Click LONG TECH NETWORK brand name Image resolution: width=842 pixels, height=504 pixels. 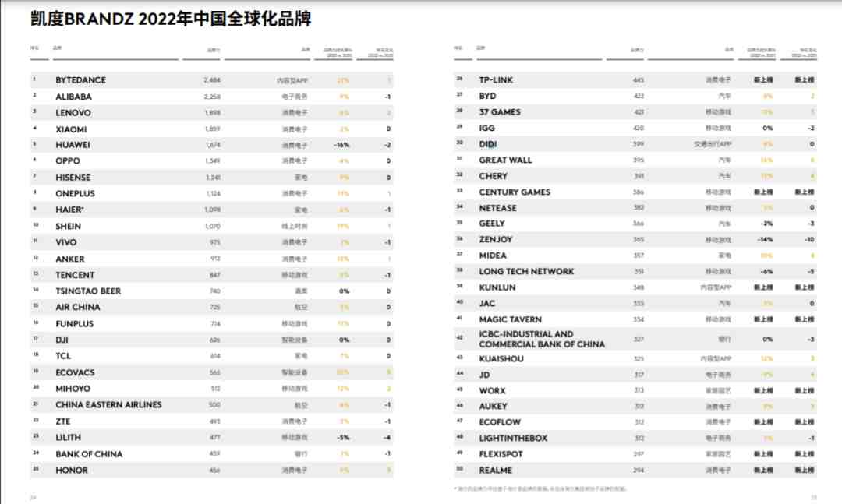[527, 272]
